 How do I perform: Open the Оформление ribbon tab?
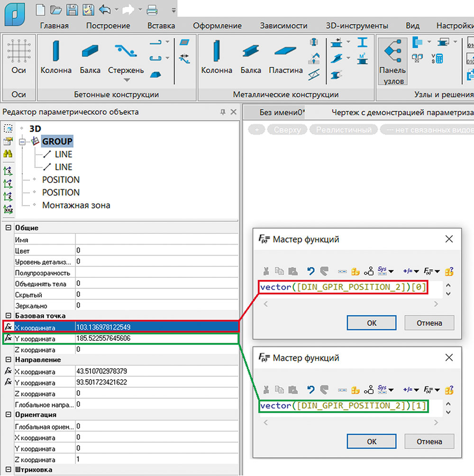[217, 26]
